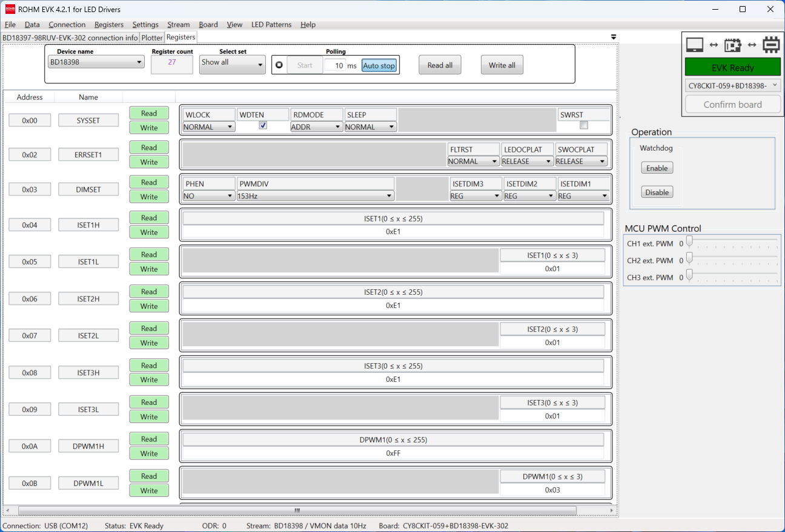This screenshot has width=785, height=532.
Task: Expand the ISETDIM1 dropdown
Action: point(583,196)
